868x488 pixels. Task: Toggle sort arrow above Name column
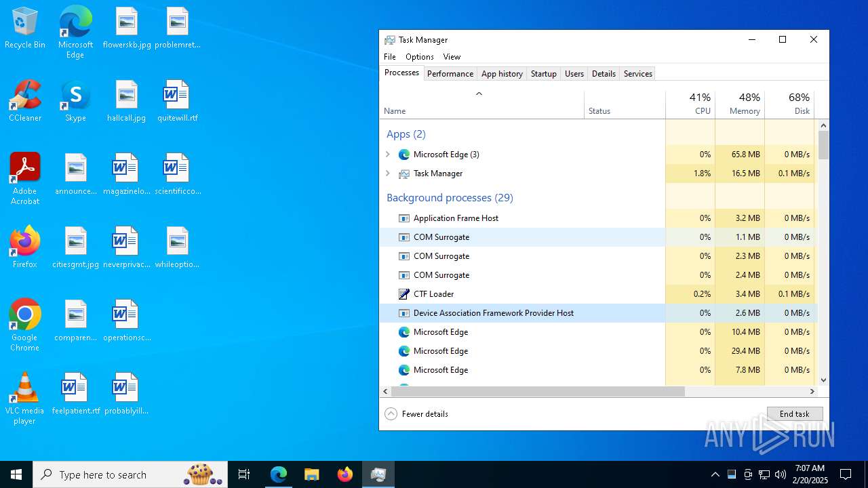(479, 94)
